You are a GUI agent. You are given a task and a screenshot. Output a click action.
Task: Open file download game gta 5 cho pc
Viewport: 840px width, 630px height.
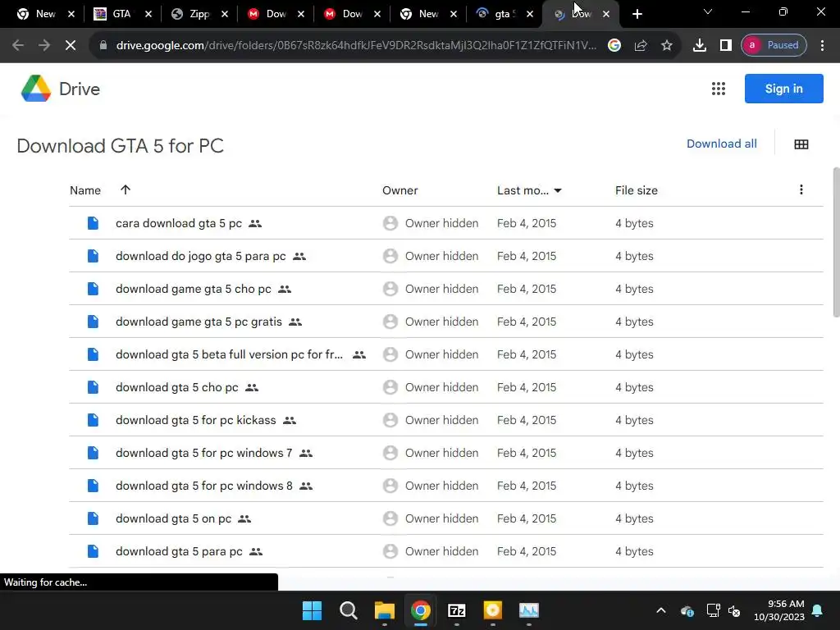click(194, 289)
